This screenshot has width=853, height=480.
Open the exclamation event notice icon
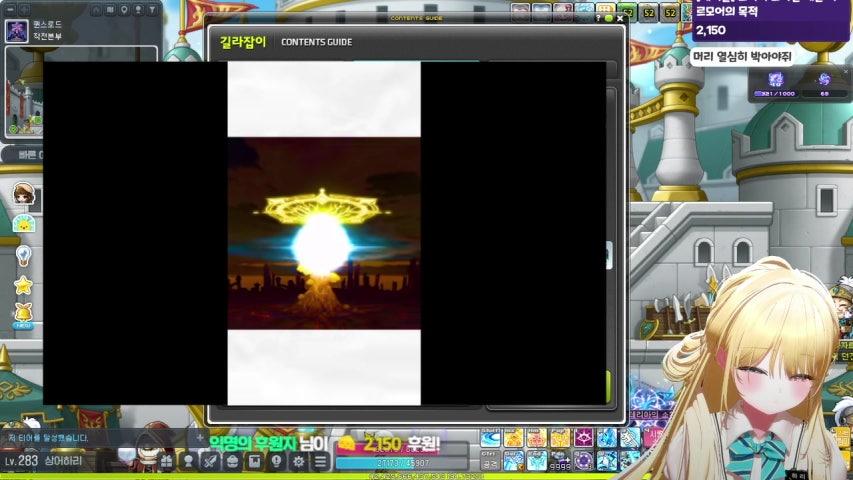(276, 462)
